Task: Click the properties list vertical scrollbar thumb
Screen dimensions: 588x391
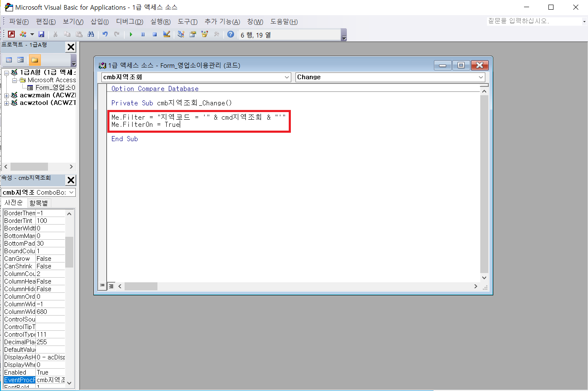Action: (69, 252)
